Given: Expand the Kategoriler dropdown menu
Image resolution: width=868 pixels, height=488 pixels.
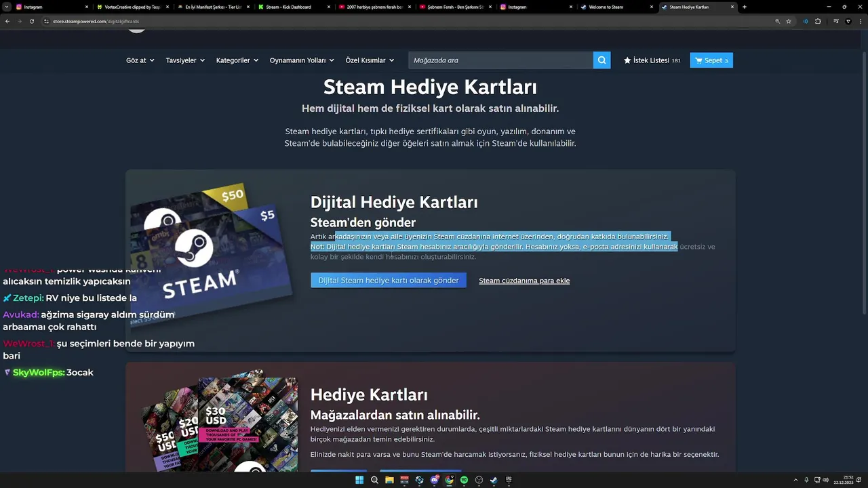Looking at the screenshot, I should [237, 60].
